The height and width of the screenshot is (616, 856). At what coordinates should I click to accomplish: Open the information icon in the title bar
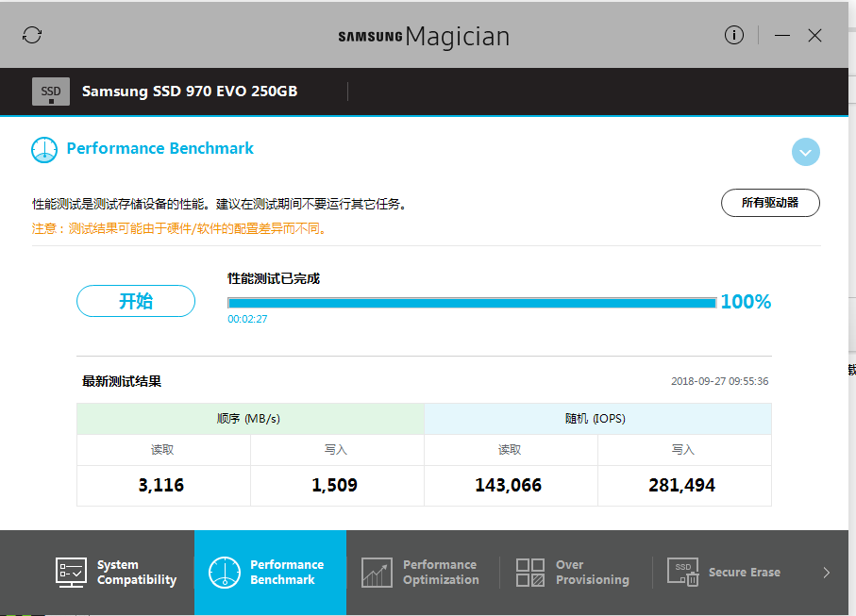point(733,36)
